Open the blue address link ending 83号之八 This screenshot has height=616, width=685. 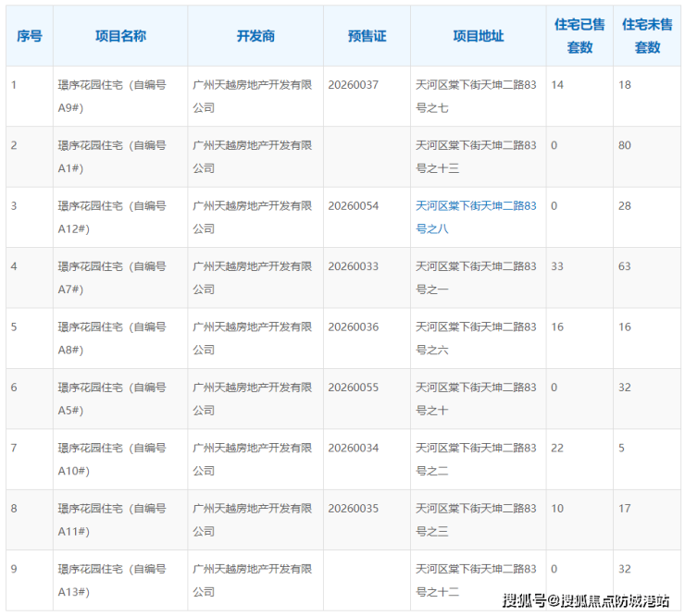coord(476,217)
